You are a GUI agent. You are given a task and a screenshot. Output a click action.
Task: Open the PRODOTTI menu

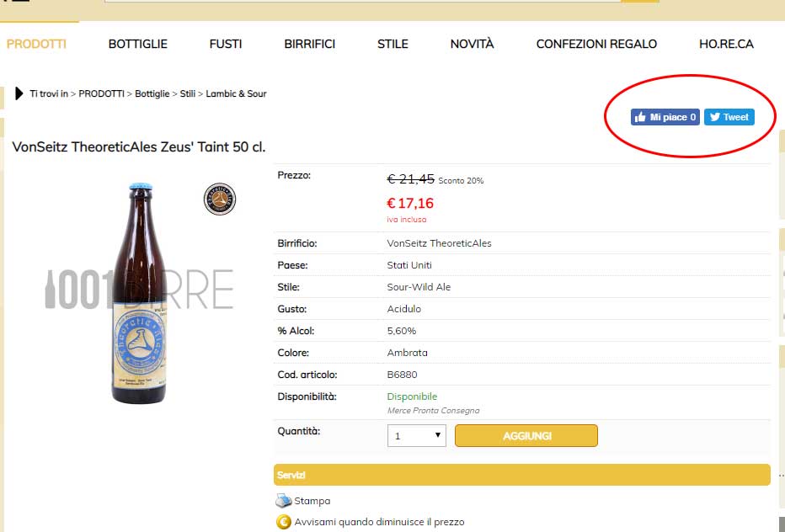(x=36, y=44)
